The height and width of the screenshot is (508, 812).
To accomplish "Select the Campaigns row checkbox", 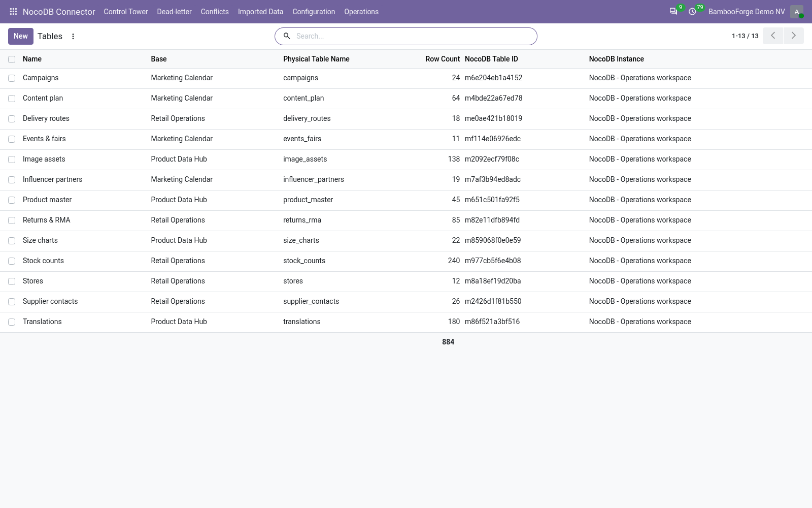I will (12, 78).
